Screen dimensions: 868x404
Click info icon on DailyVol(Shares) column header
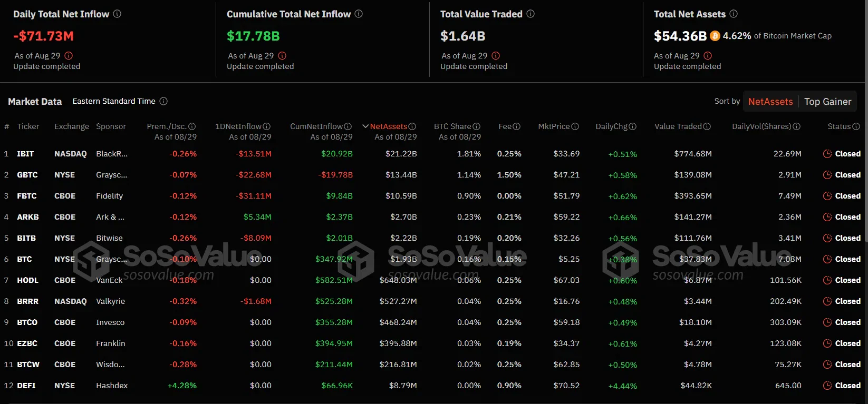pos(797,126)
